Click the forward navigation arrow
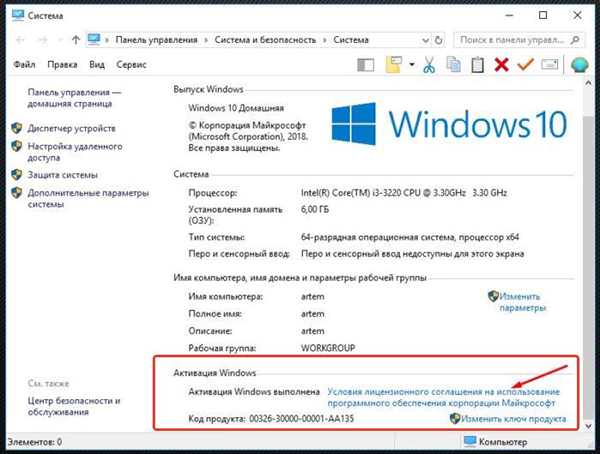The height and width of the screenshot is (454, 600). [x=42, y=40]
